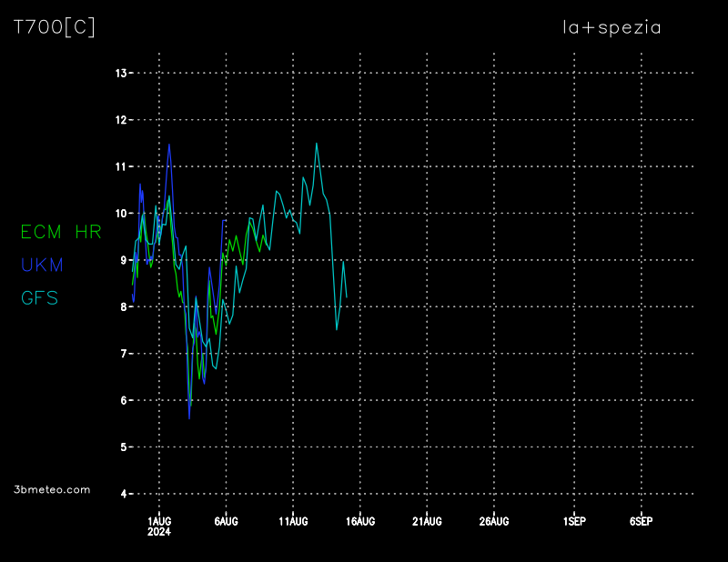Select the la+spezia location label
Image resolution: width=728 pixels, height=562 pixels.
click(x=612, y=27)
